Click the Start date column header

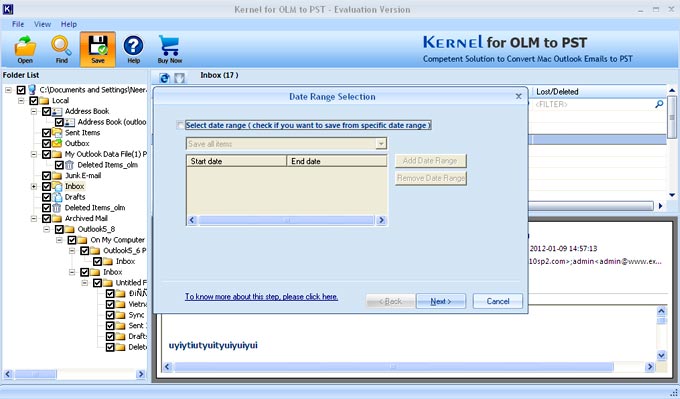coord(237,161)
